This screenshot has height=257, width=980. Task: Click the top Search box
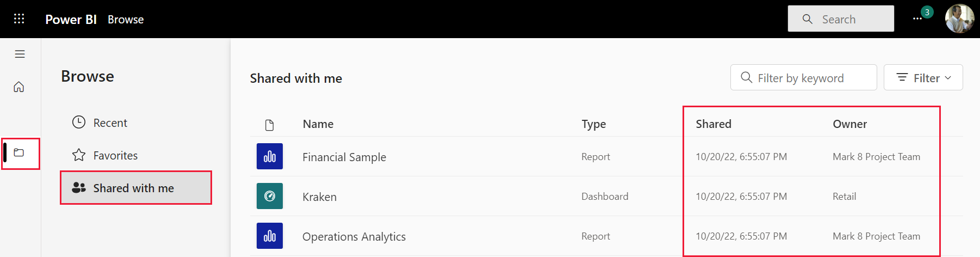pyautogui.click(x=840, y=19)
